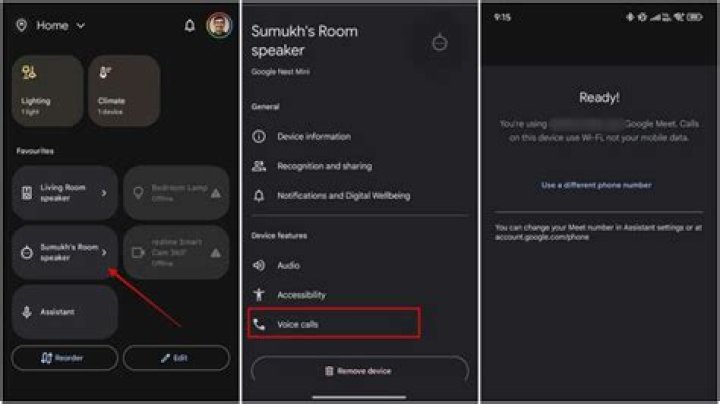Open Device information settings
The width and height of the screenshot is (720, 404).
pos(360,136)
